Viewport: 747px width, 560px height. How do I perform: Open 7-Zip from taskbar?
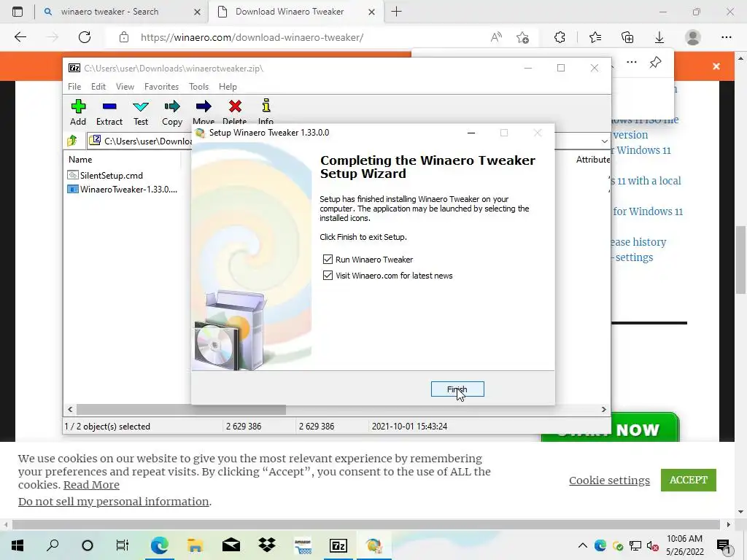[x=338, y=545]
